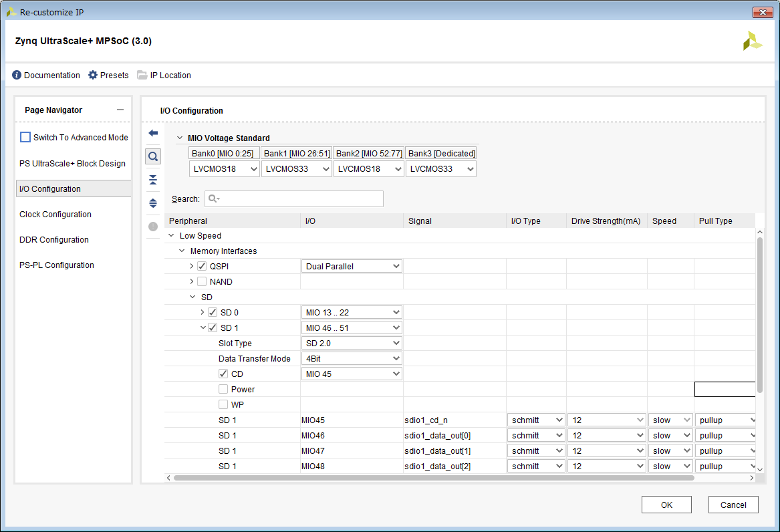
Task: Uncheck the QSPI checkbox
Action: point(202,267)
